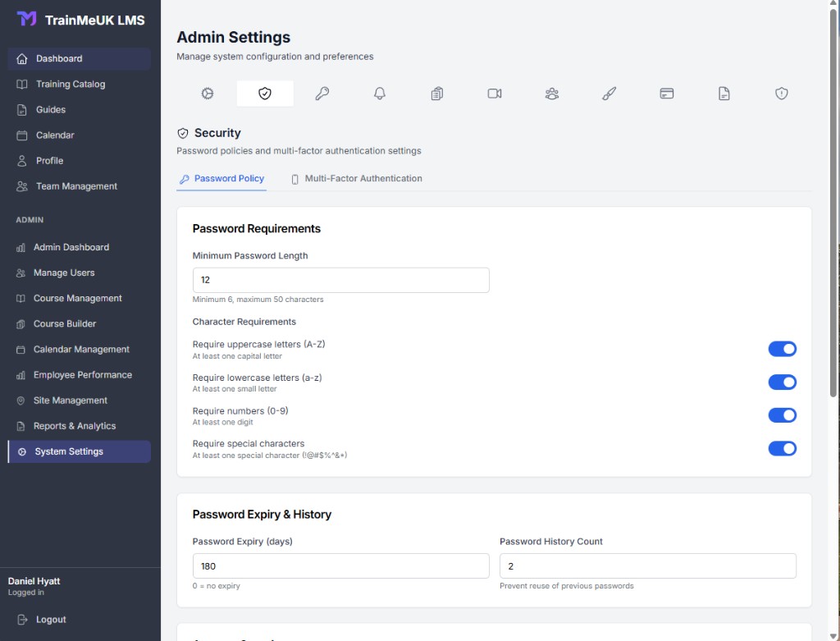This screenshot has width=840, height=641.
Task: Click the Password Expiry days field
Action: coord(340,566)
